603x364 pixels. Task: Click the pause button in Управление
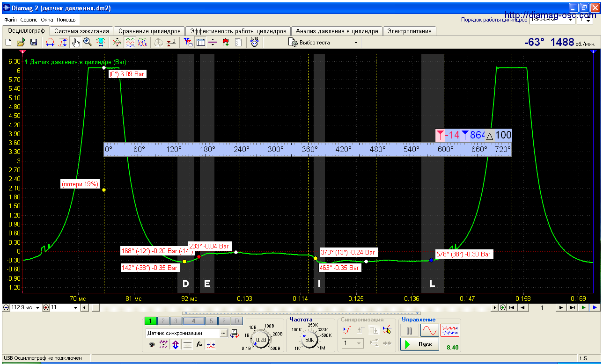tap(410, 331)
